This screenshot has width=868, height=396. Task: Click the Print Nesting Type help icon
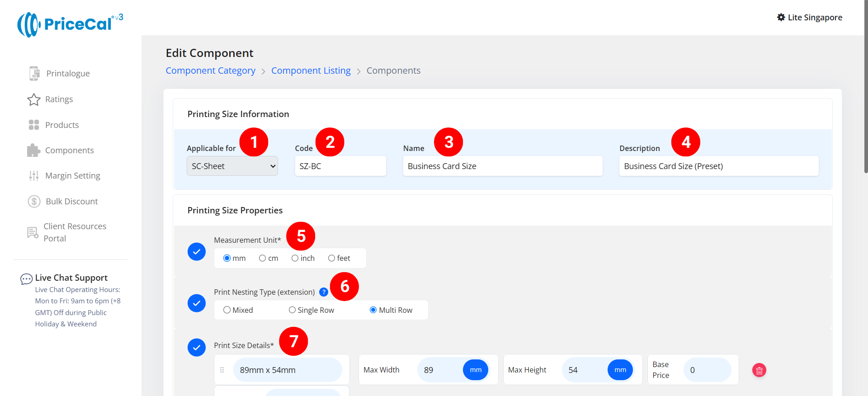pos(324,292)
